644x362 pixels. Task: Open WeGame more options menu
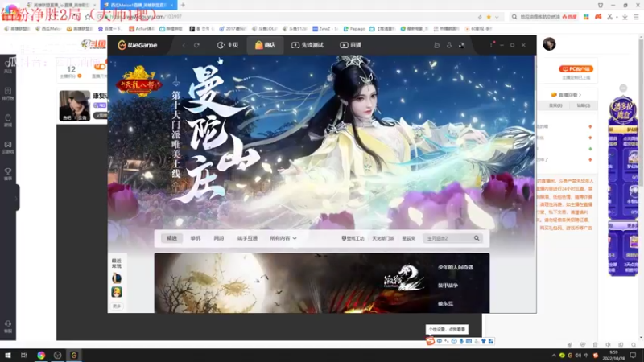click(491, 45)
